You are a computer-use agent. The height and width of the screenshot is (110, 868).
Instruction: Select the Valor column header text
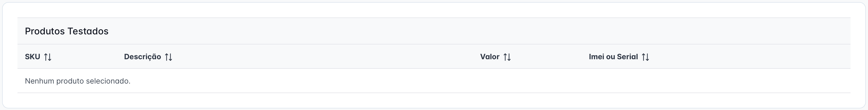click(490, 57)
